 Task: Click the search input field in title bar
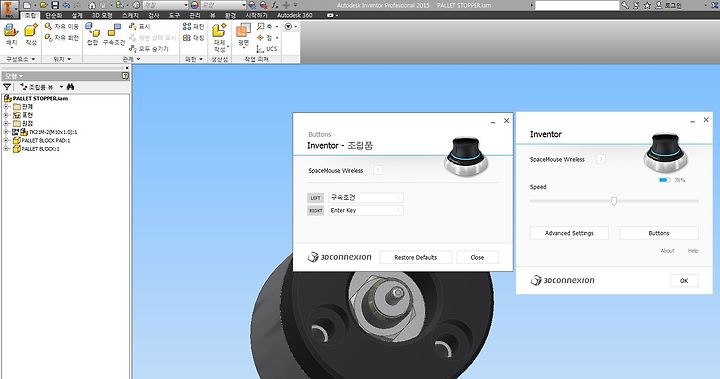(x=577, y=5)
